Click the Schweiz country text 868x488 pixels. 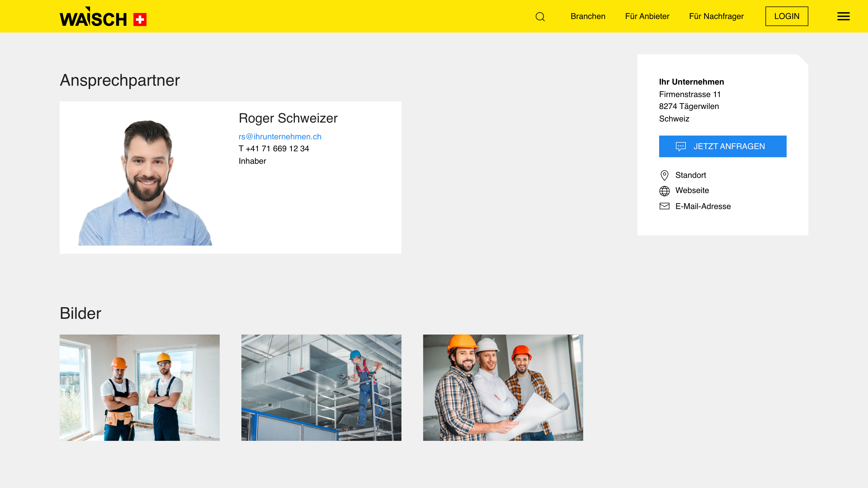click(674, 118)
